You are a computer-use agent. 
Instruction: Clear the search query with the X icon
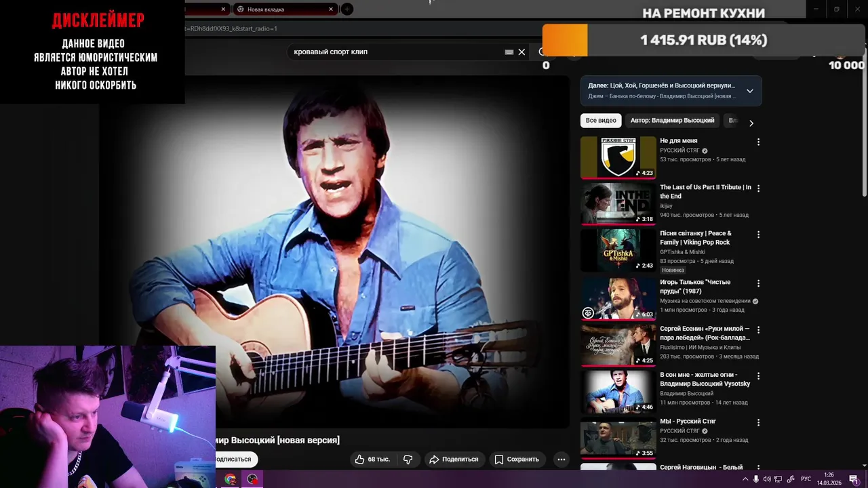(x=521, y=52)
